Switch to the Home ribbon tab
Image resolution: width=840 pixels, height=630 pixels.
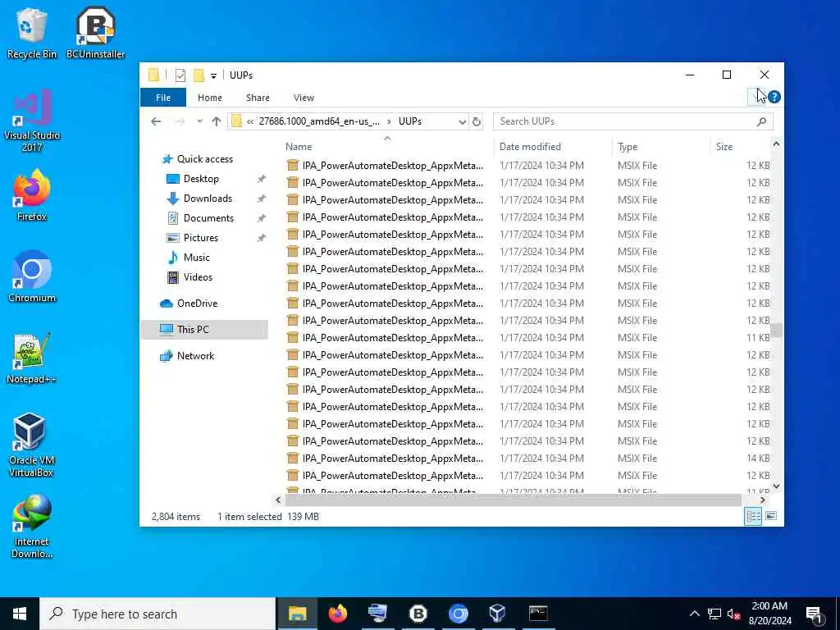click(209, 98)
